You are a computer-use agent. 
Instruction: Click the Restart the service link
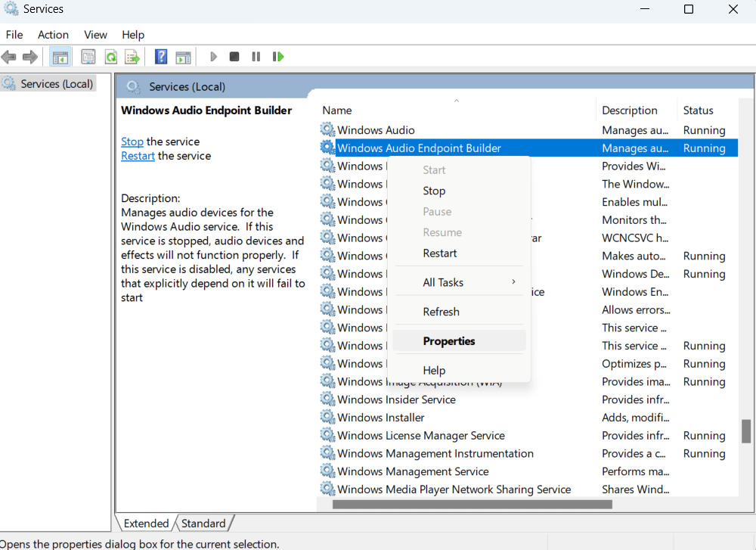(x=138, y=156)
